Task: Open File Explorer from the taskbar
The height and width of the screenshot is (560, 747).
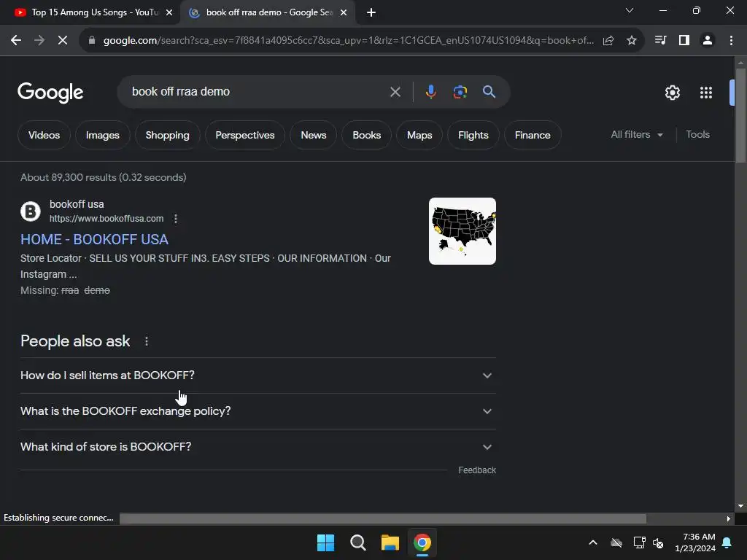Action: point(390,542)
